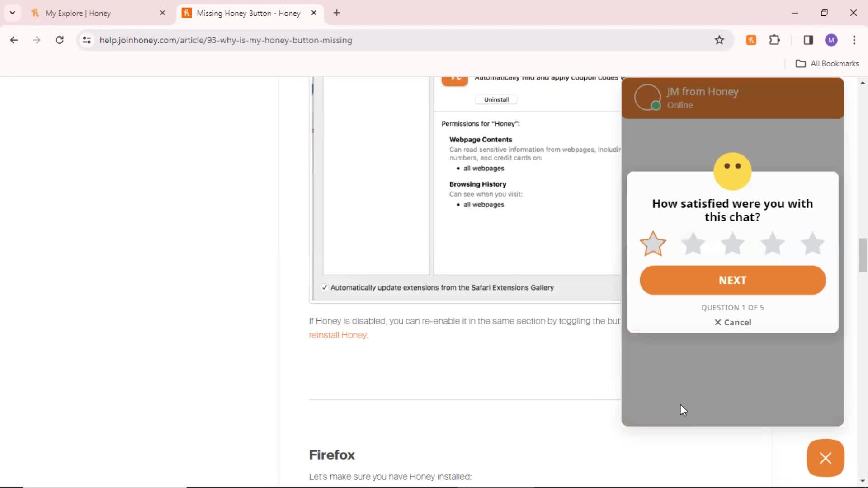
Task: Open the profile avatar M
Action: pos(831,40)
